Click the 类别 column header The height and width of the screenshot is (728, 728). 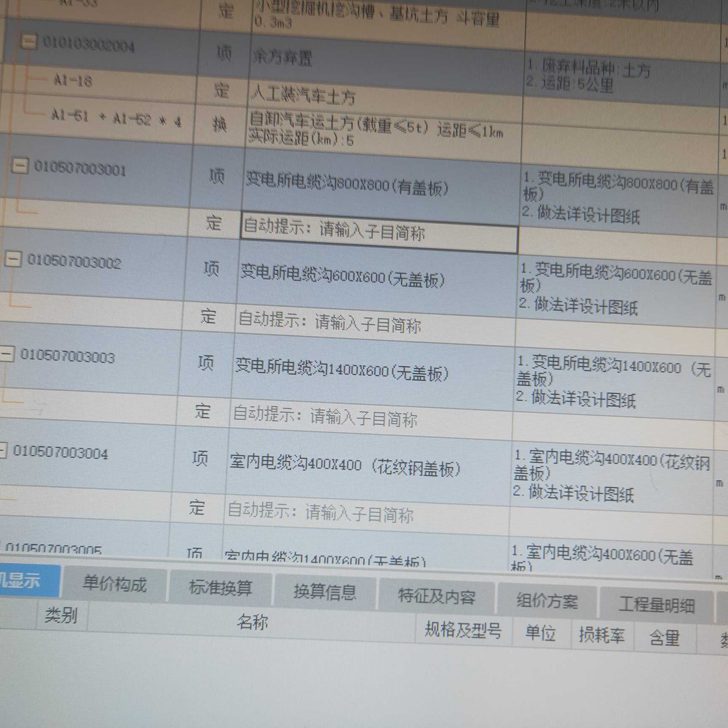click(61, 616)
